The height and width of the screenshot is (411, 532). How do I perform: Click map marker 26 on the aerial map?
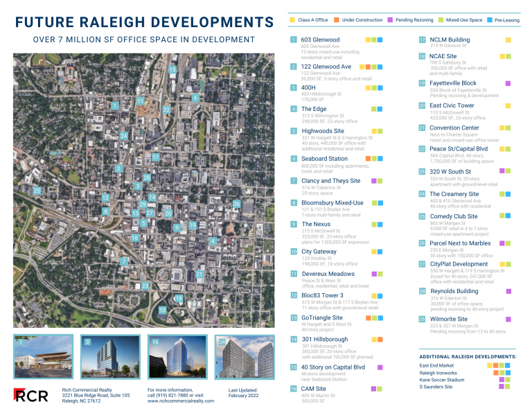click(237, 204)
